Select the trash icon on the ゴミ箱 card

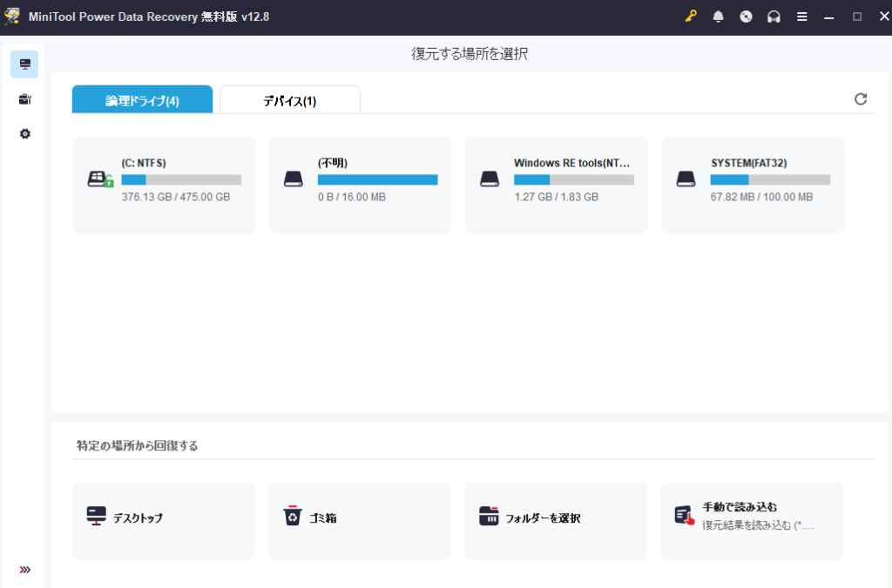[294, 516]
